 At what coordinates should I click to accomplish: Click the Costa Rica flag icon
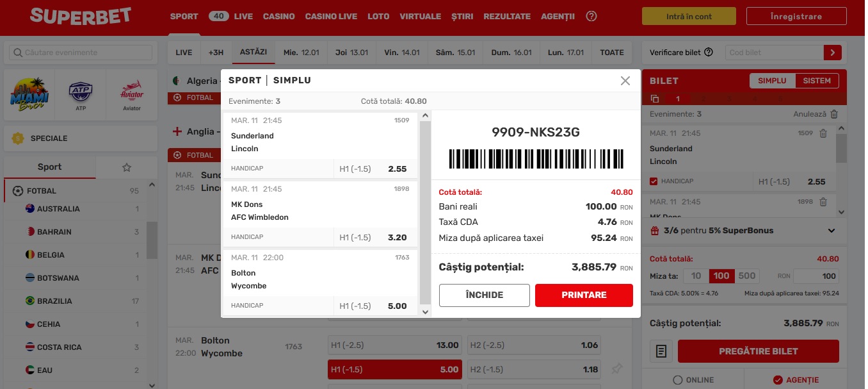(x=29, y=347)
